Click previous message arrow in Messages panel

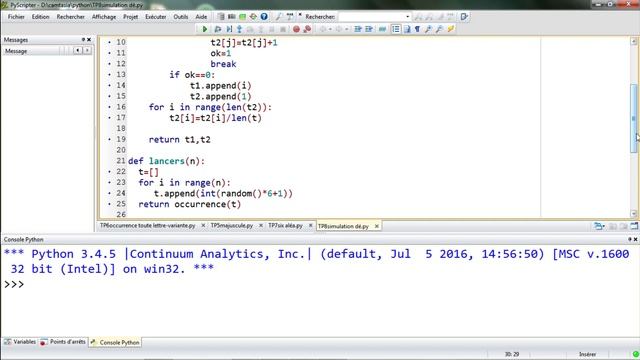pos(78,51)
